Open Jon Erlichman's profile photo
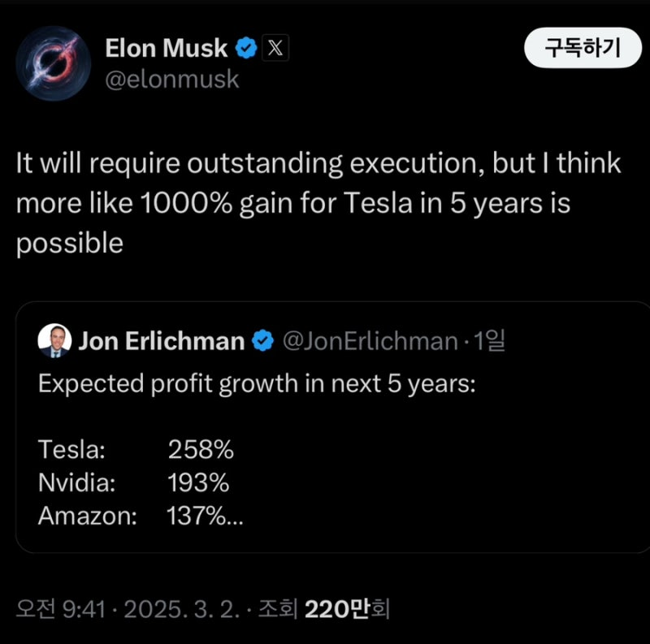The width and height of the screenshot is (650, 644). (54, 340)
